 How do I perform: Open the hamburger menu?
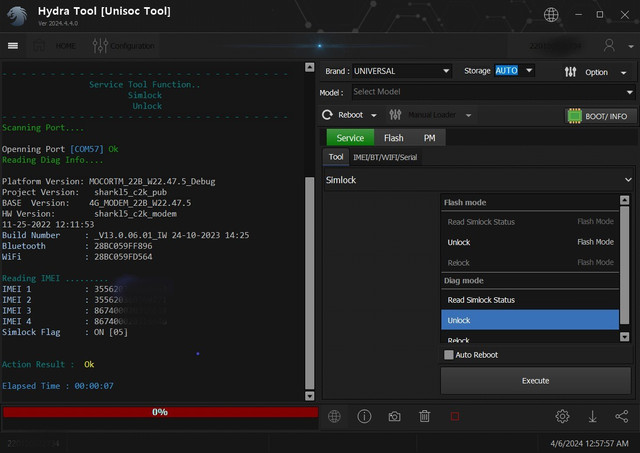tap(13, 46)
